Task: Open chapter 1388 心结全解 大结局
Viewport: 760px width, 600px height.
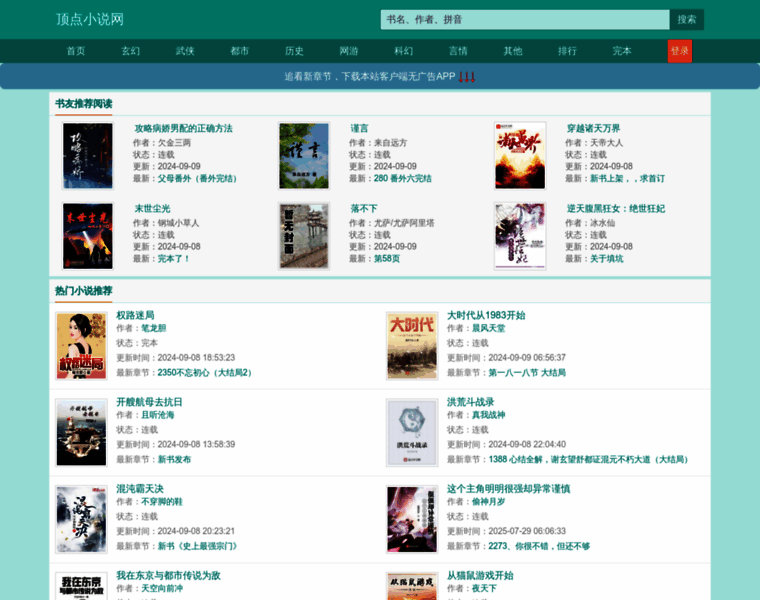Action: (588, 459)
